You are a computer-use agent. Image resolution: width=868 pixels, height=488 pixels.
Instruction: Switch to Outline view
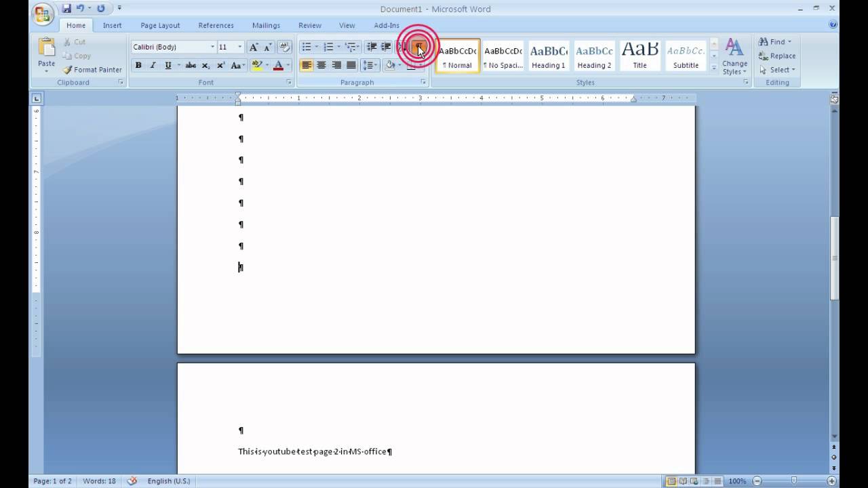click(706, 481)
